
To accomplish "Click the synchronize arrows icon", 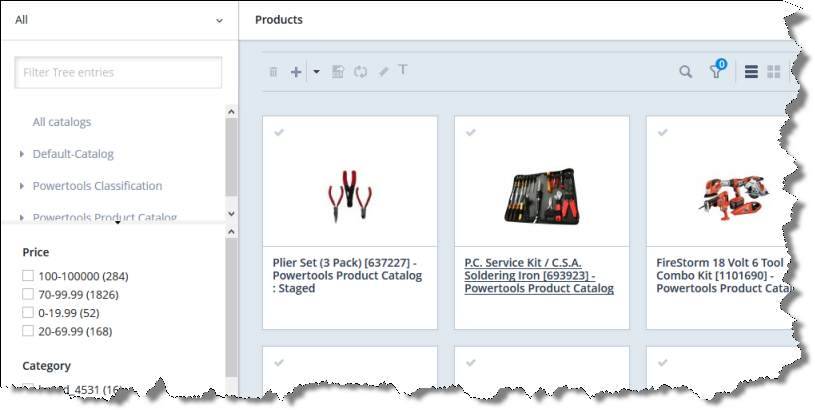I will coord(360,72).
